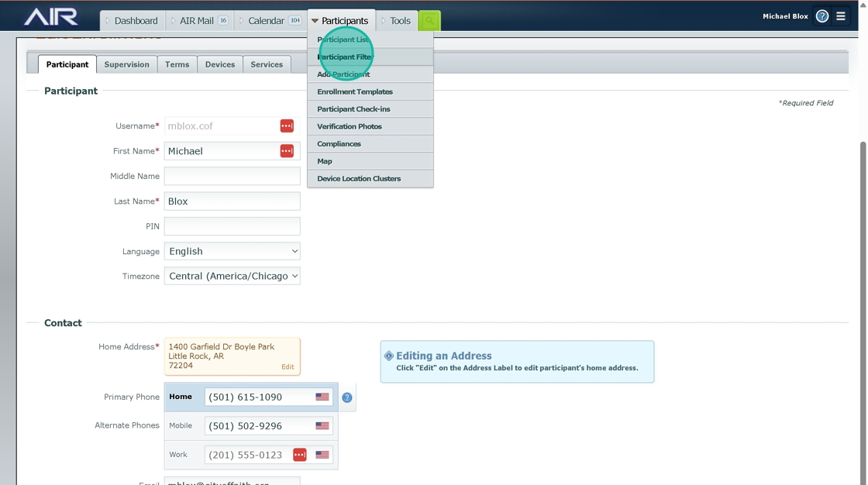Screen dimensions: 868x485
Task: Open Map menu item
Action: (x=370, y=161)
